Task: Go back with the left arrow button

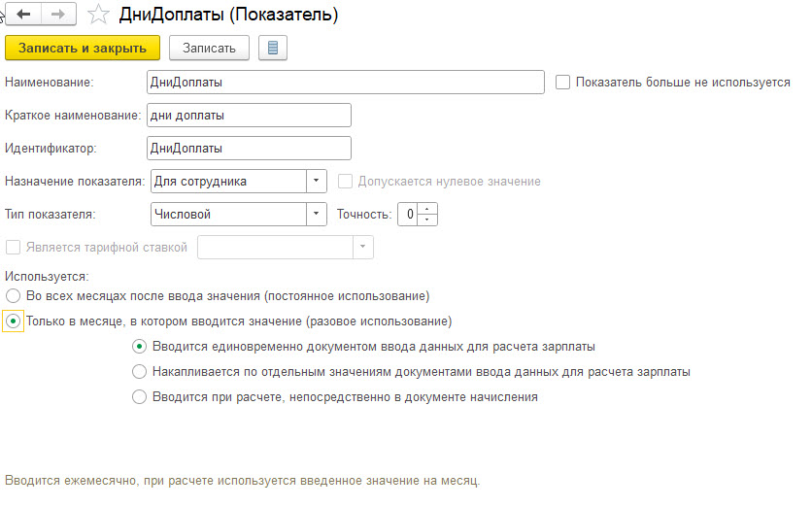Action: coord(23,14)
